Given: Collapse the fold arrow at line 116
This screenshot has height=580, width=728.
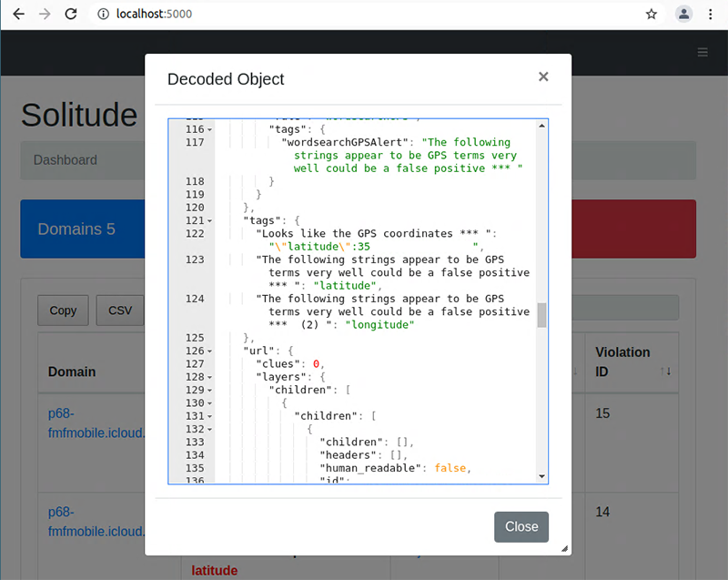Looking at the screenshot, I should point(209,129).
